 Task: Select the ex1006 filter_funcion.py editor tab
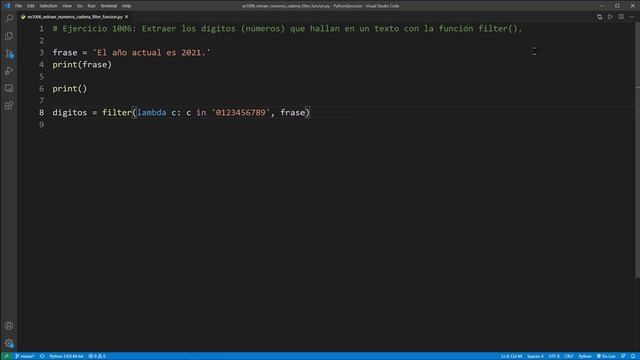click(75, 17)
